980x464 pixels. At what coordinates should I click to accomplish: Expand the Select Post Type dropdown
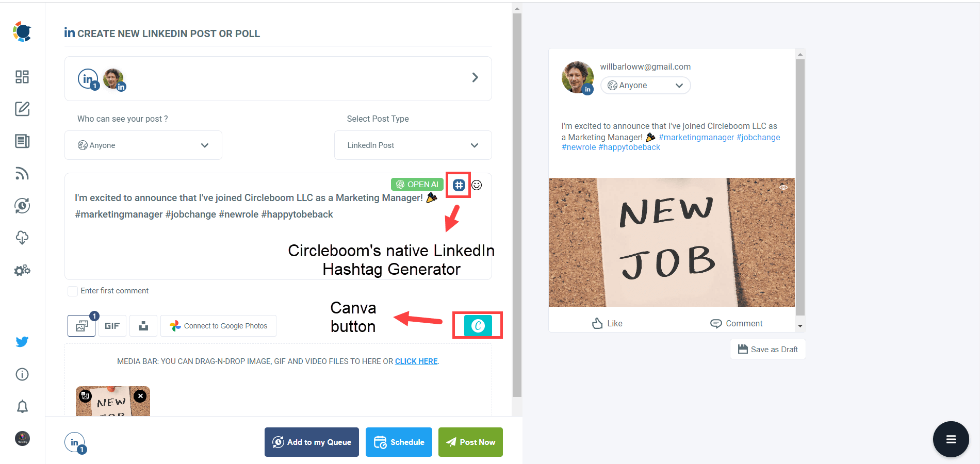412,145
